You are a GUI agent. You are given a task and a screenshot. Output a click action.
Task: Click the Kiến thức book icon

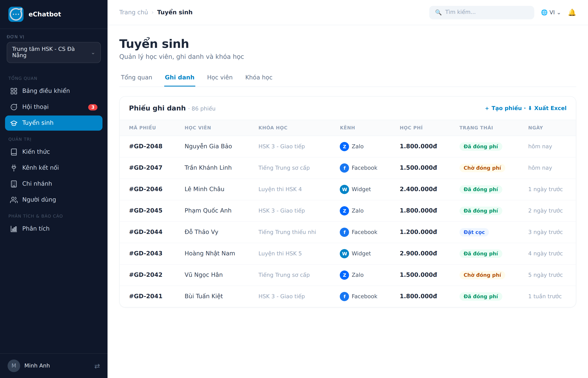coord(14,152)
